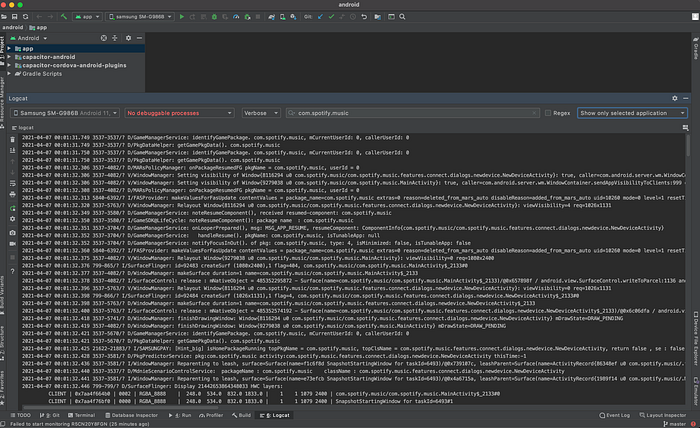Click the Logcat vertical scrollbar thumb

coord(688,145)
